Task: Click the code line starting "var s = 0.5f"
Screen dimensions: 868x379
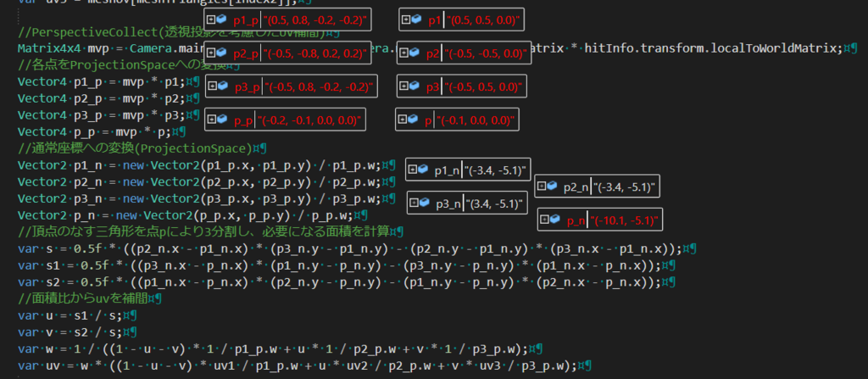Action: pos(352,248)
